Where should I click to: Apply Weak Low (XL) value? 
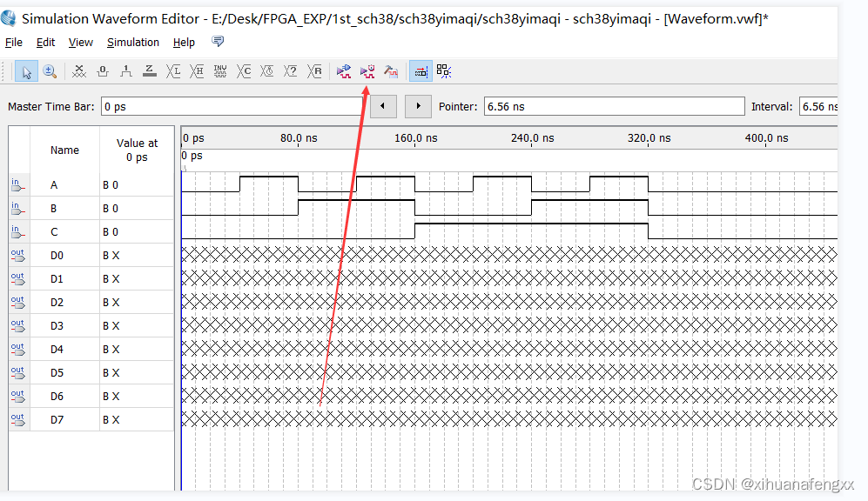173,71
